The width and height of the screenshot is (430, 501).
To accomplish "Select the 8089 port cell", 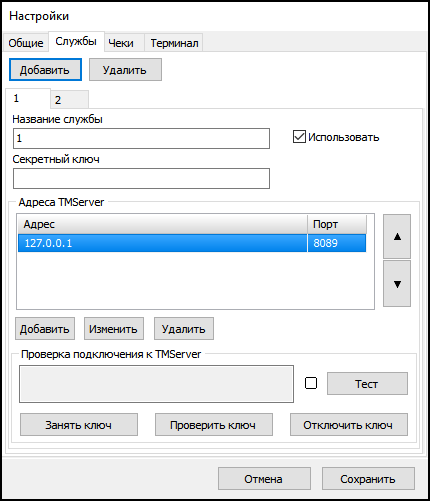I will coord(337,243).
